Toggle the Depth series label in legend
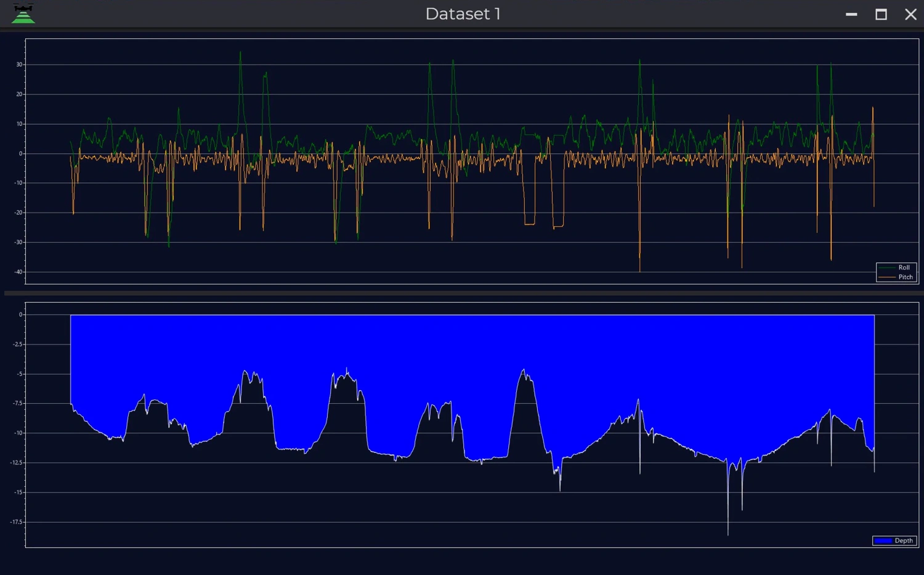The image size is (924, 575). [x=904, y=541]
